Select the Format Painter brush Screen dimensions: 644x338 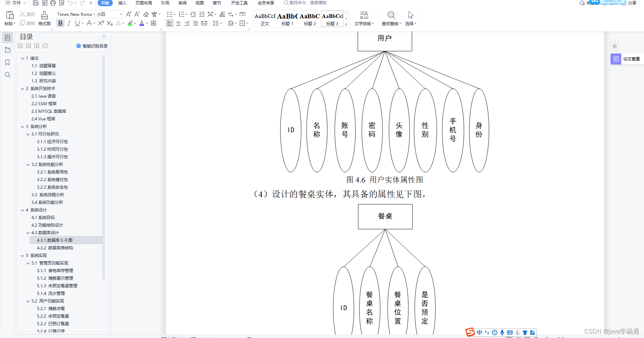click(x=44, y=15)
